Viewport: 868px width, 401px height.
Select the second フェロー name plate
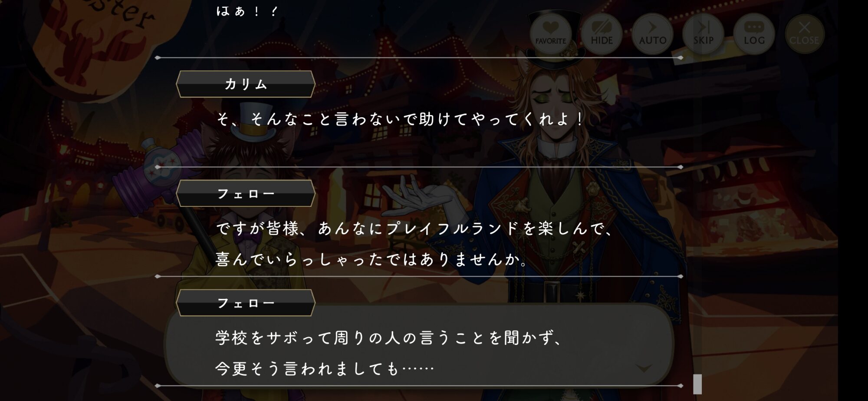[x=246, y=303]
